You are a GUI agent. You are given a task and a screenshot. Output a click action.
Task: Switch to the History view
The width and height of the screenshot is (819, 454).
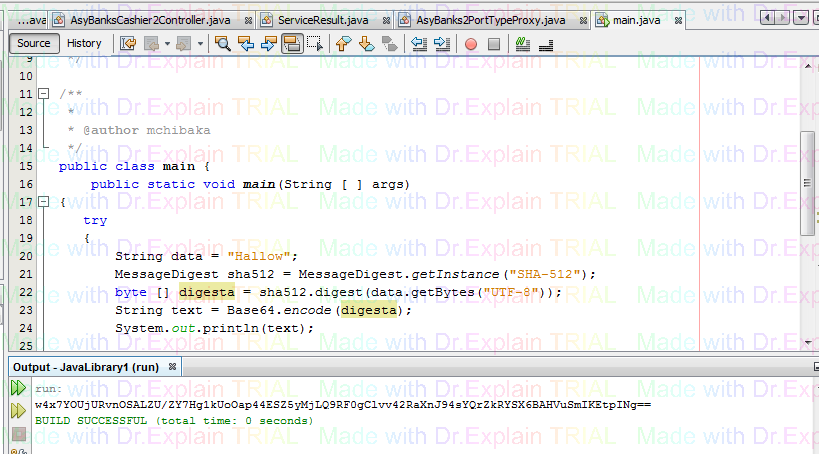click(x=84, y=43)
